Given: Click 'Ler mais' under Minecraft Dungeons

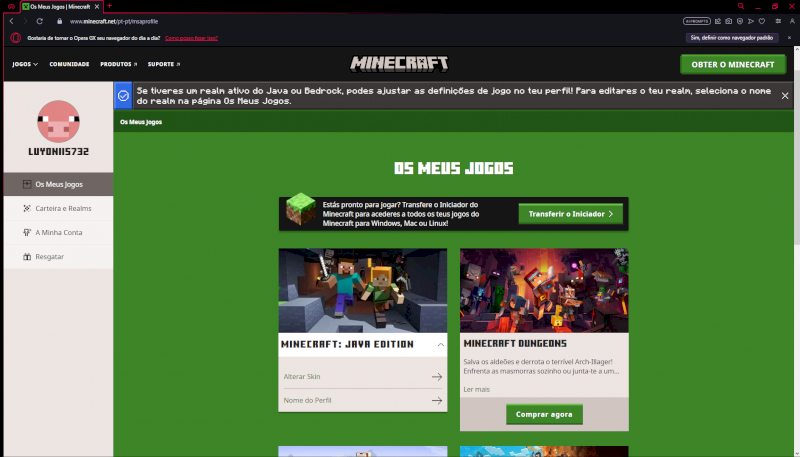Looking at the screenshot, I should point(477,389).
